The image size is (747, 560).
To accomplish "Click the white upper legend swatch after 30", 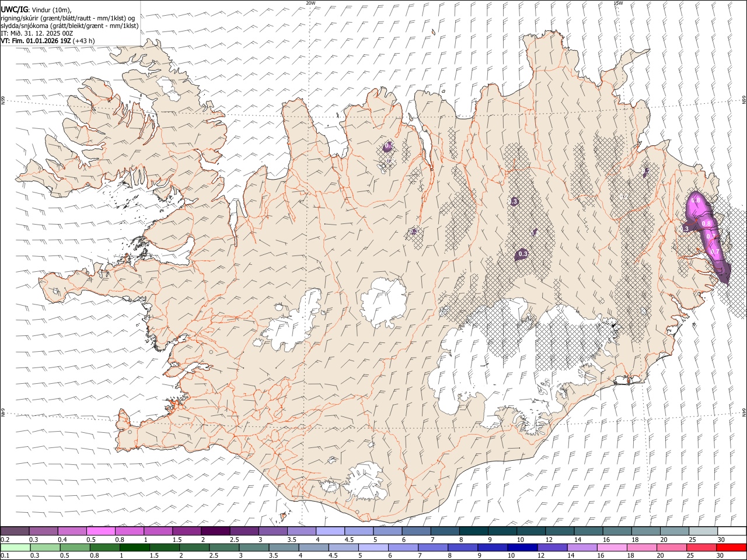I will pyautogui.click(x=732, y=531).
